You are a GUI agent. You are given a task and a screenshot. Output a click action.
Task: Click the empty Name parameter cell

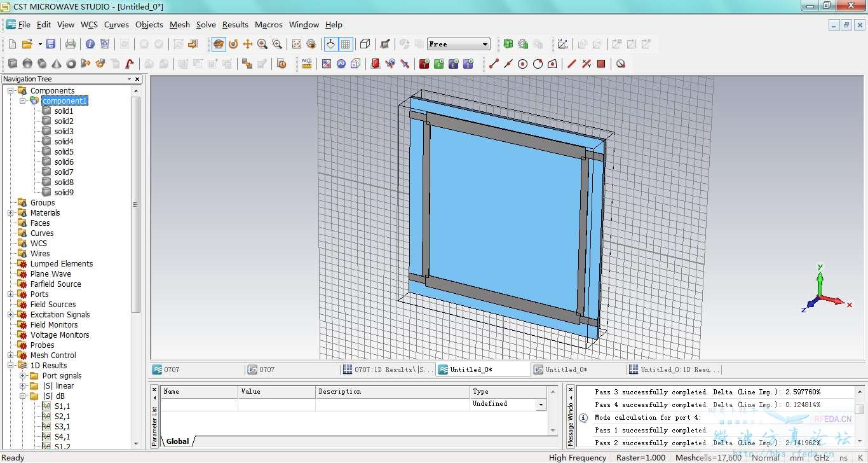coord(200,404)
